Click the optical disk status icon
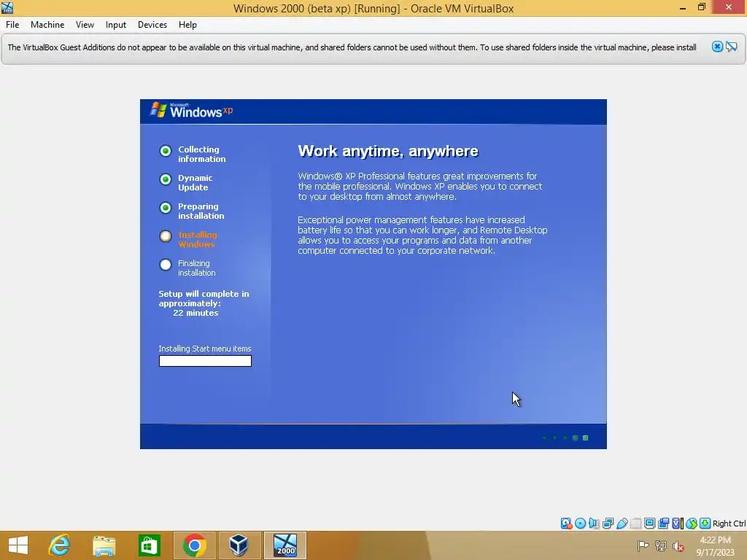Viewport: 747px width, 560px height. pos(580,524)
